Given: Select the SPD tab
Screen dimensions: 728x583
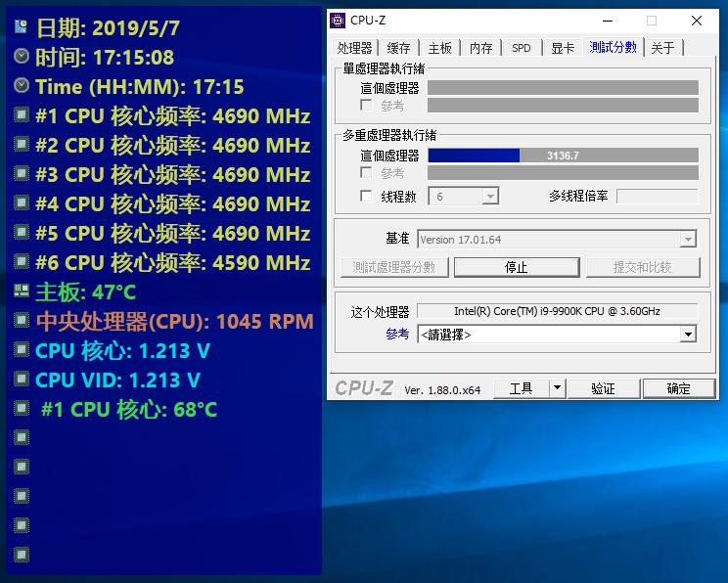Looking at the screenshot, I should click(x=522, y=47).
